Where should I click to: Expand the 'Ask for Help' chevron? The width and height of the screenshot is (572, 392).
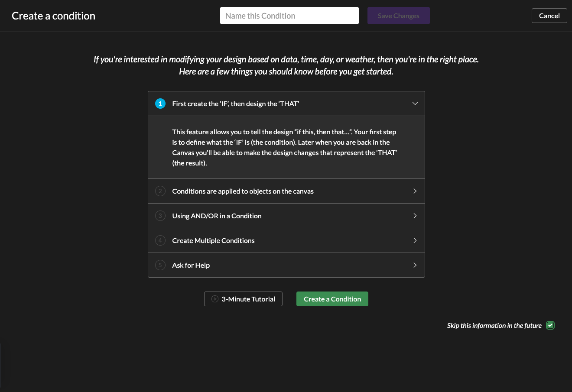[415, 265]
